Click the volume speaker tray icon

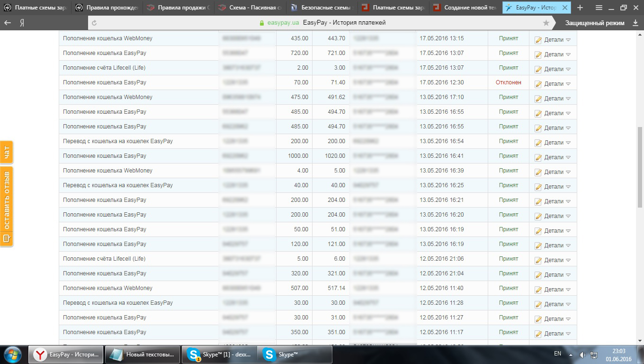click(582, 355)
